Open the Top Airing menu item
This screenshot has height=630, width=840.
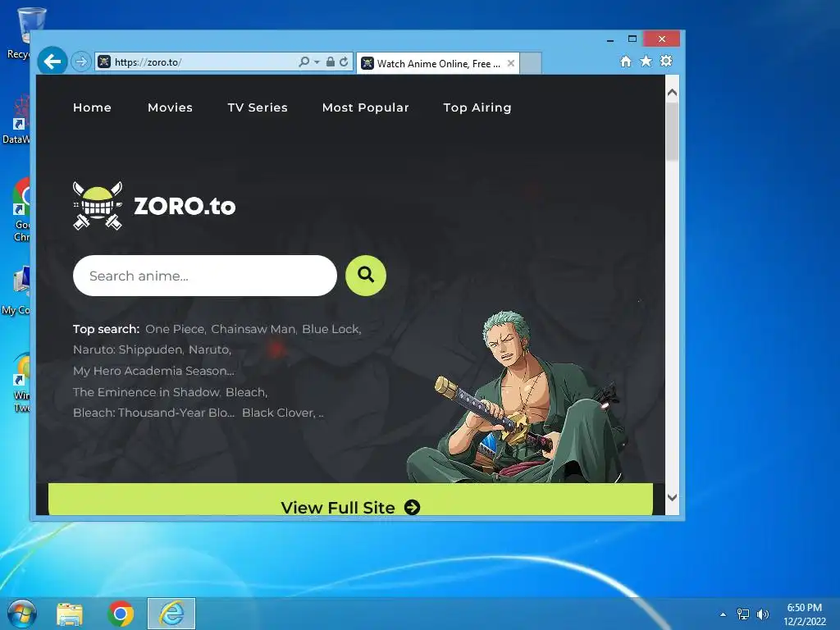pyautogui.click(x=477, y=107)
